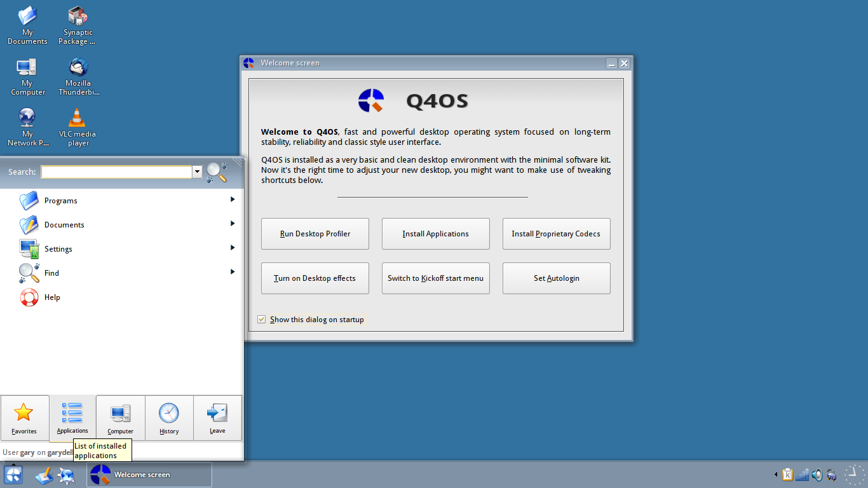Open My Documents desktop icon
868x488 pixels.
pyautogui.click(x=27, y=25)
